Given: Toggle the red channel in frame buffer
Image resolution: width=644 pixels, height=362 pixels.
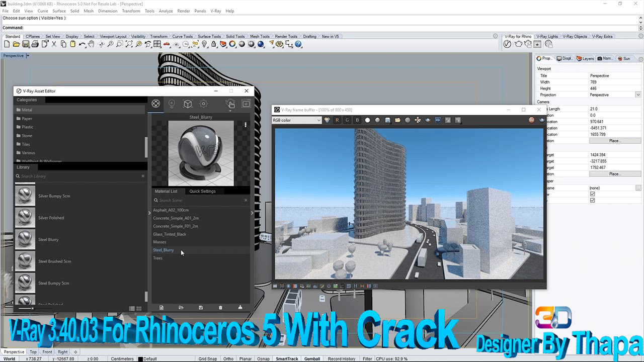Looking at the screenshot, I should (337, 120).
